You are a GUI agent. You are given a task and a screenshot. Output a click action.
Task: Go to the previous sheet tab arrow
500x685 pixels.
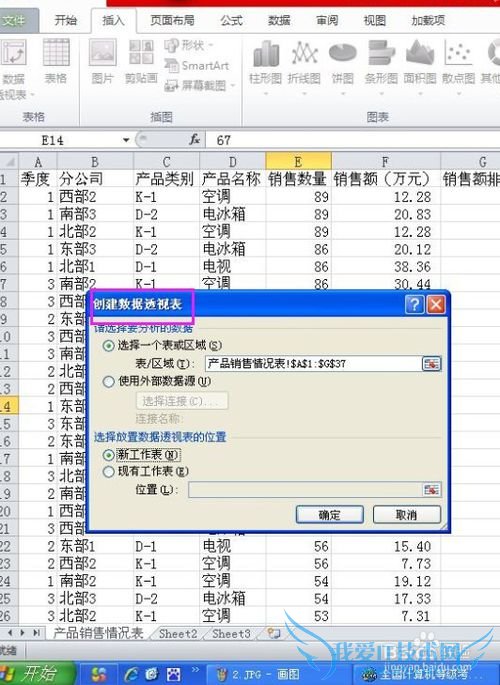(x=10, y=633)
